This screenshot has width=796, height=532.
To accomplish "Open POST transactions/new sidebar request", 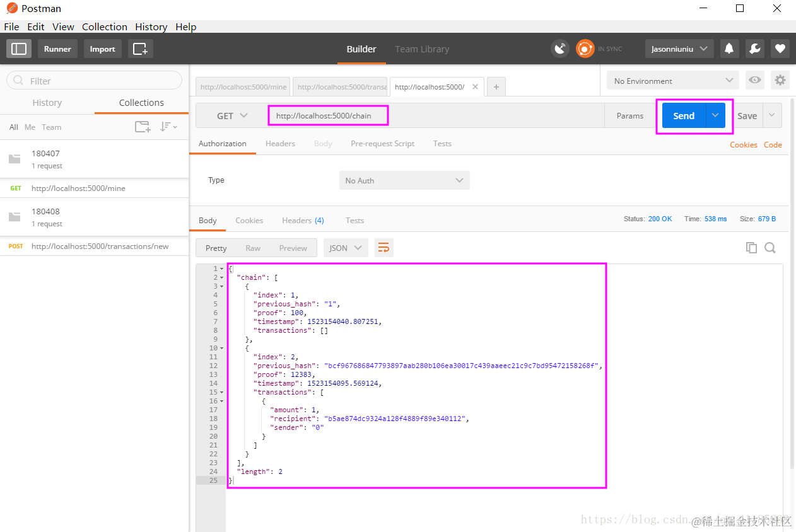I will tap(95, 246).
